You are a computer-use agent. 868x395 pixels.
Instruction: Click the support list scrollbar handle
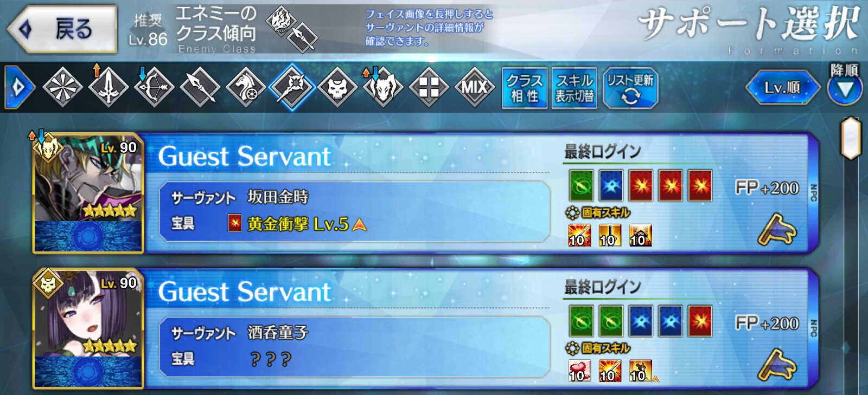tap(851, 138)
